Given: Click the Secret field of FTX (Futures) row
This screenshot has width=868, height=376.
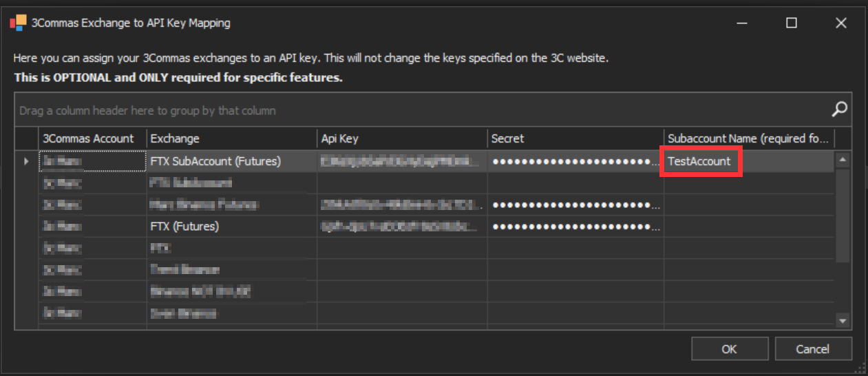Looking at the screenshot, I should 575,226.
